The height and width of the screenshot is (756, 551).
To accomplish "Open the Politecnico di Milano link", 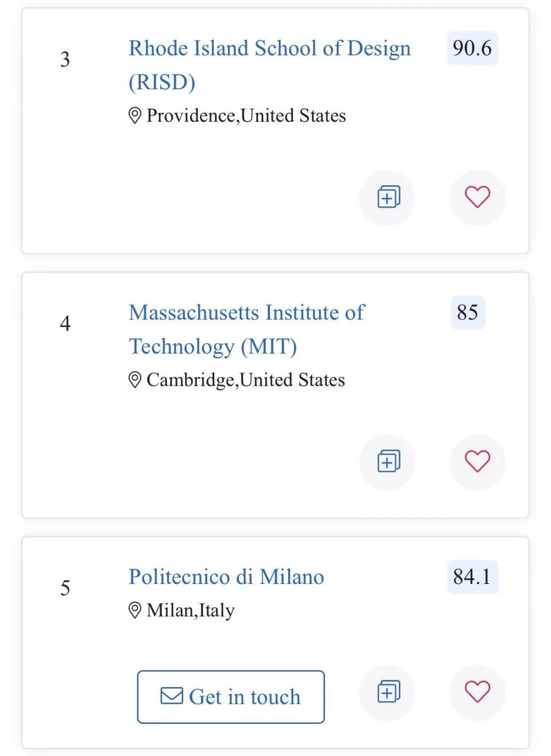I will pyautogui.click(x=226, y=577).
